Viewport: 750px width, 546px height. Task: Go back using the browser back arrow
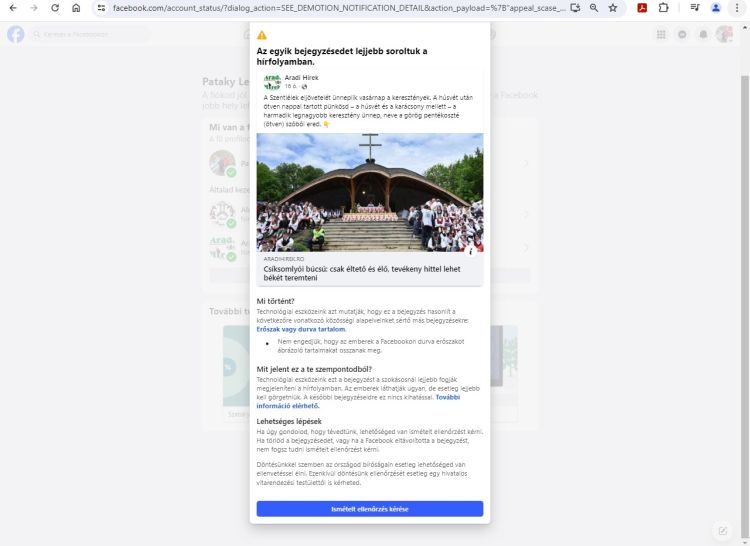(13, 8)
